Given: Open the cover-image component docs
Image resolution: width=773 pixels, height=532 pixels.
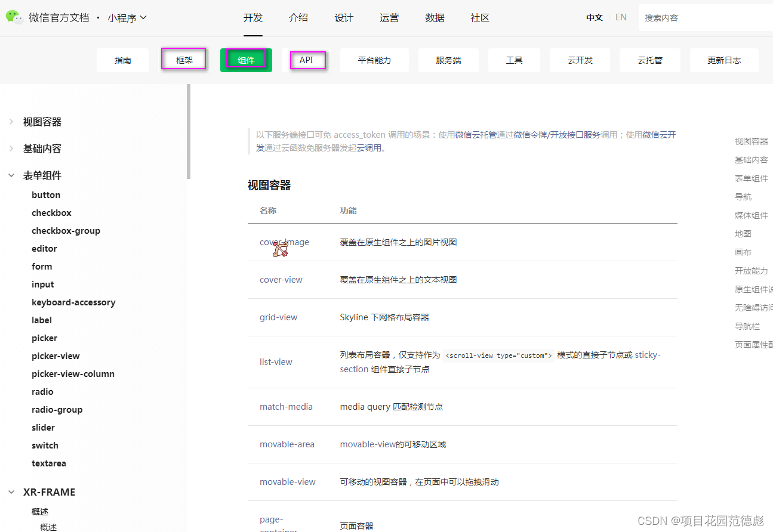Looking at the screenshot, I should (x=284, y=242).
